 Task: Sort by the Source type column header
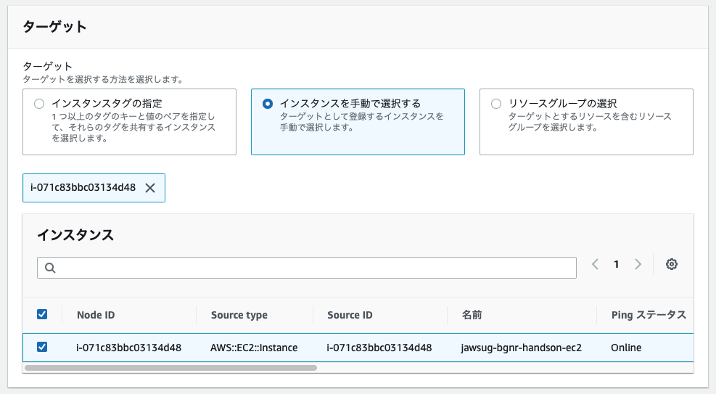[x=239, y=315]
